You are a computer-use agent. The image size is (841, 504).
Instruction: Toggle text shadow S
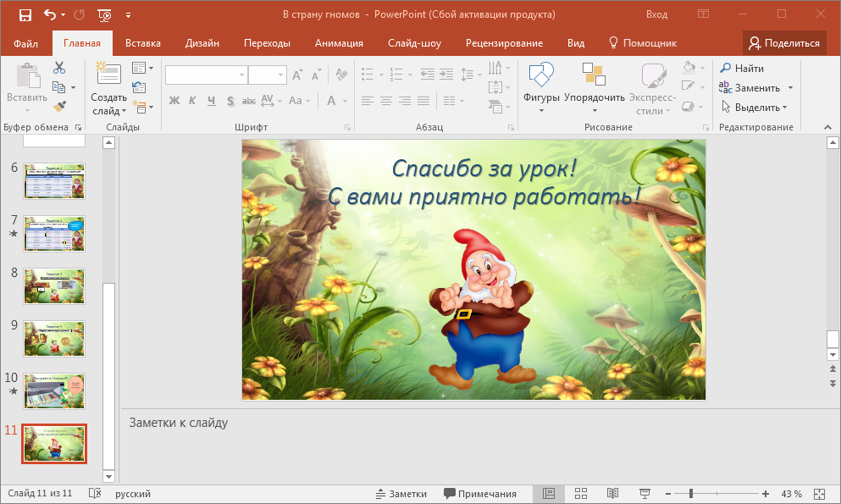(x=230, y=100)
